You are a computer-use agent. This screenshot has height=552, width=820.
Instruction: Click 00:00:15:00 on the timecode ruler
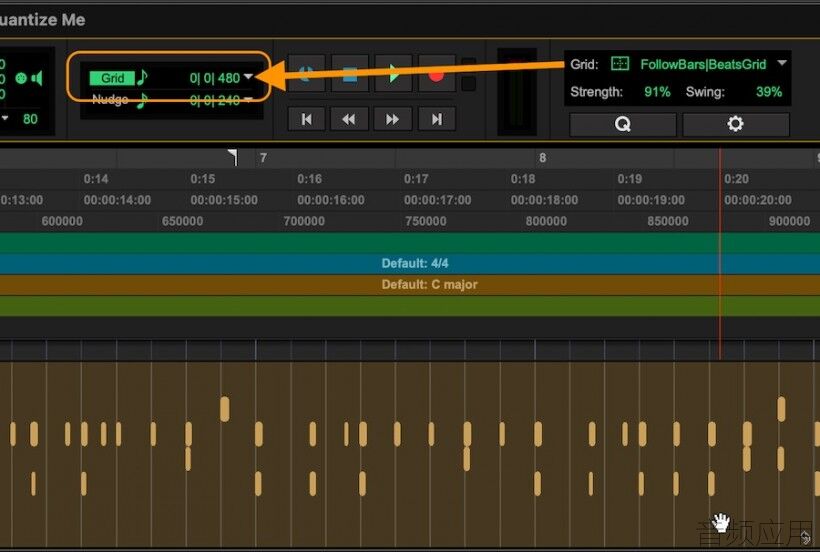coord(224,200)
